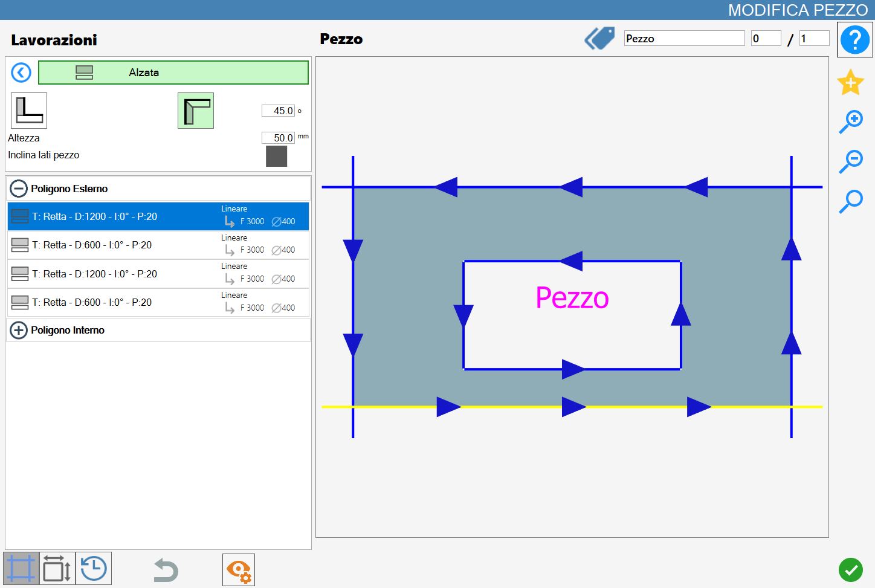Click the yellow star add-favorite icon

coord(850,83)
